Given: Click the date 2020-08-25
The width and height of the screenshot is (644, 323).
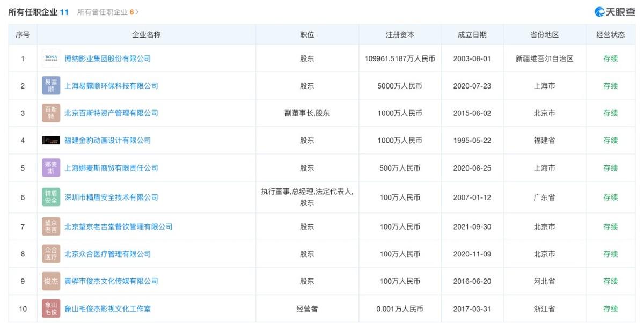Looking at the screenshot, I should pyautogui.click(x=472, y=168).
